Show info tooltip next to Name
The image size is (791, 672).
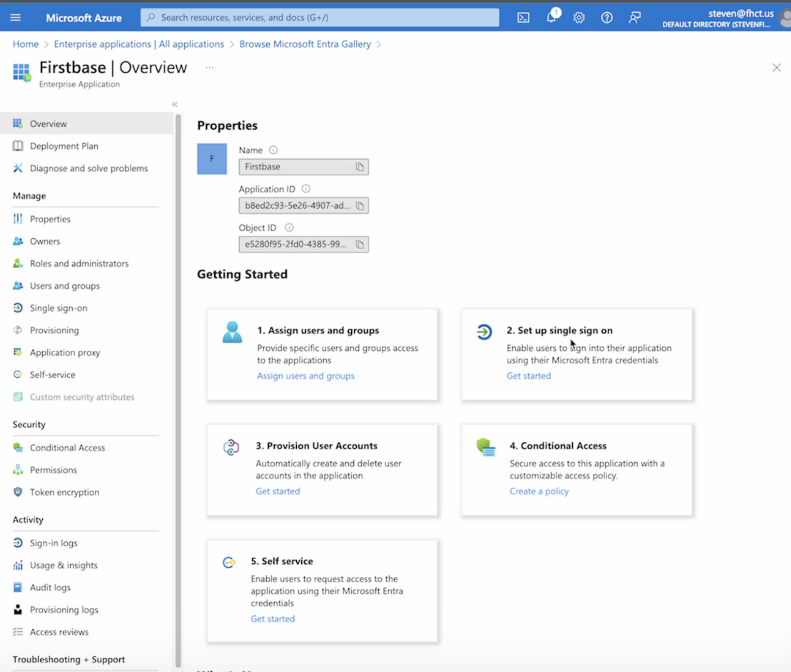click(273, 150)
